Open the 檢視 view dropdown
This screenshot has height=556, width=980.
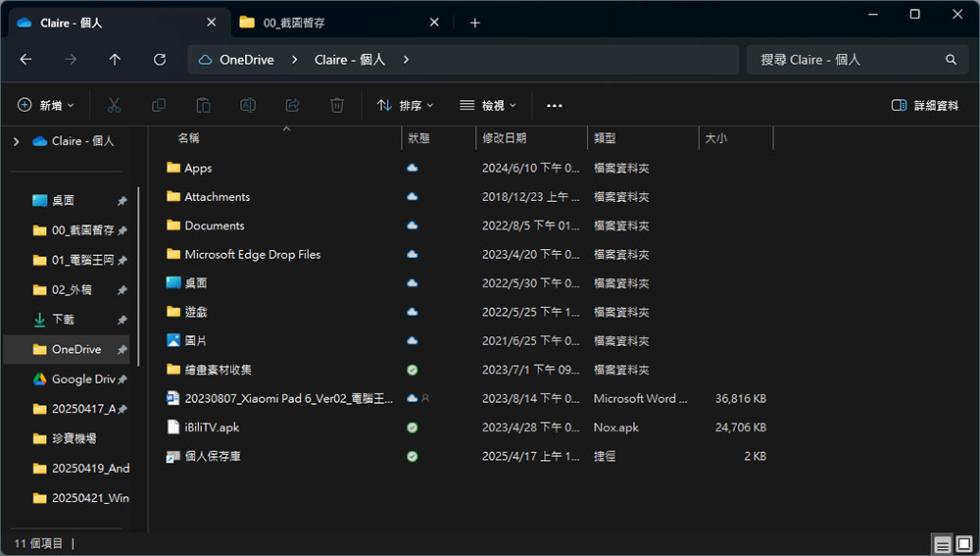click(487, 105)
